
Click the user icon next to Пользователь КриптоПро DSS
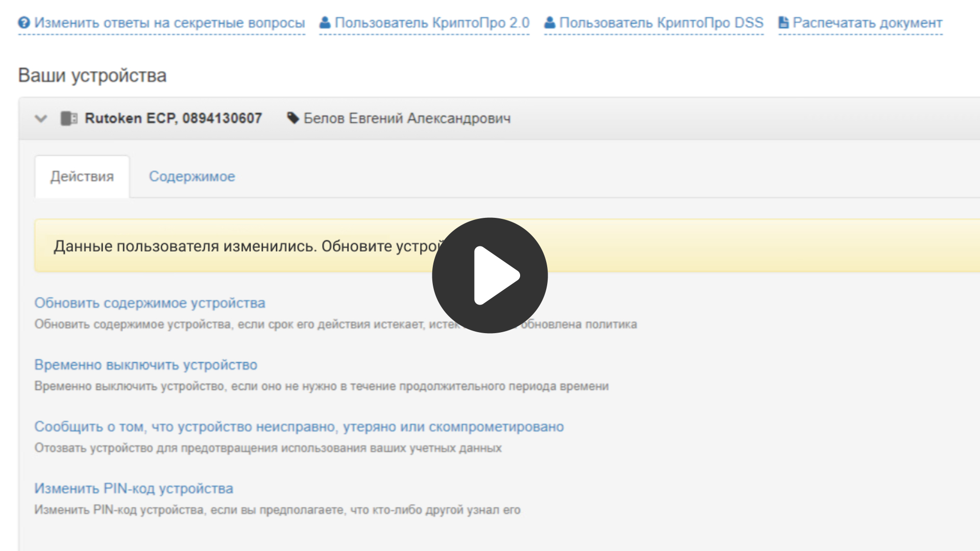[x=550, y=22]
